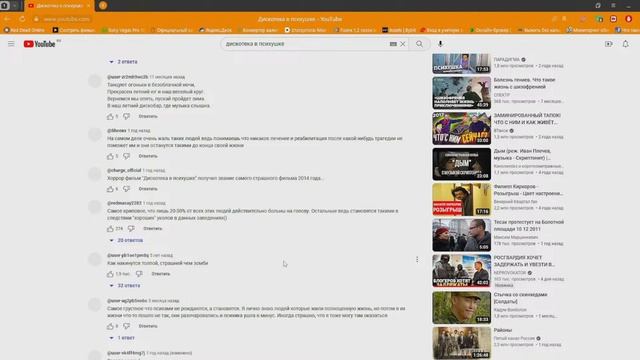Clear the search query with the X
Screen dimensions: 640x360
pyautogui.click(x=402, y=44)
